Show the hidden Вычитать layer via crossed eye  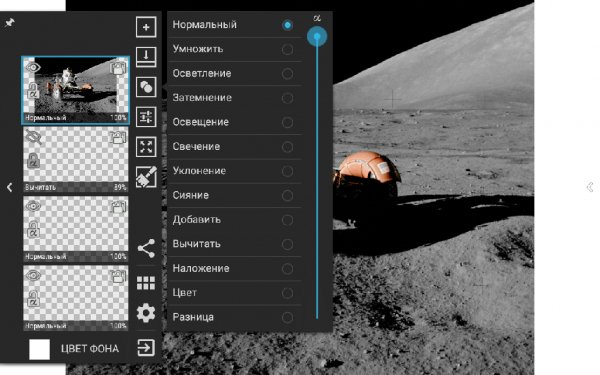click(x=33, y=137)
